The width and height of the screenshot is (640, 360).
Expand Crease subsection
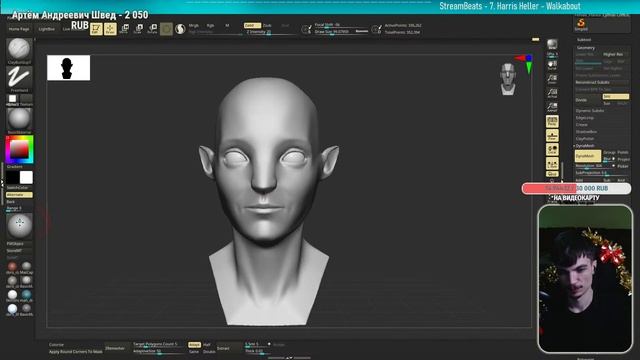(582, 124)
